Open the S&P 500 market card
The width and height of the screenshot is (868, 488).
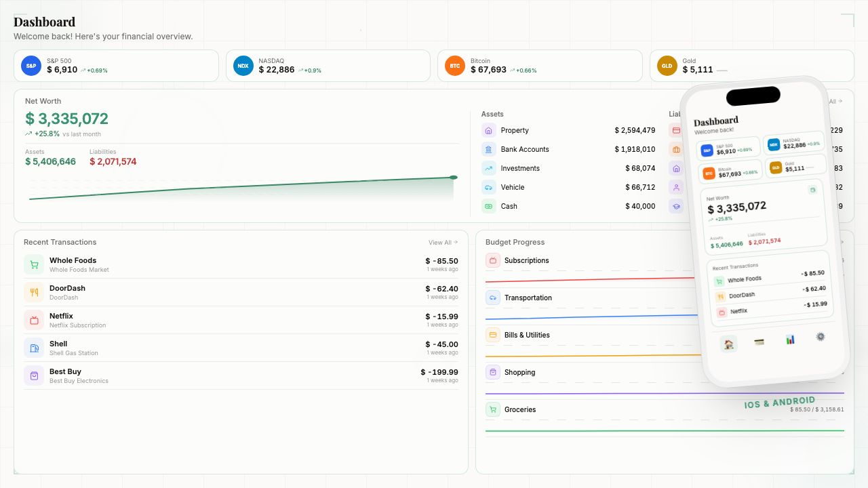116,66
